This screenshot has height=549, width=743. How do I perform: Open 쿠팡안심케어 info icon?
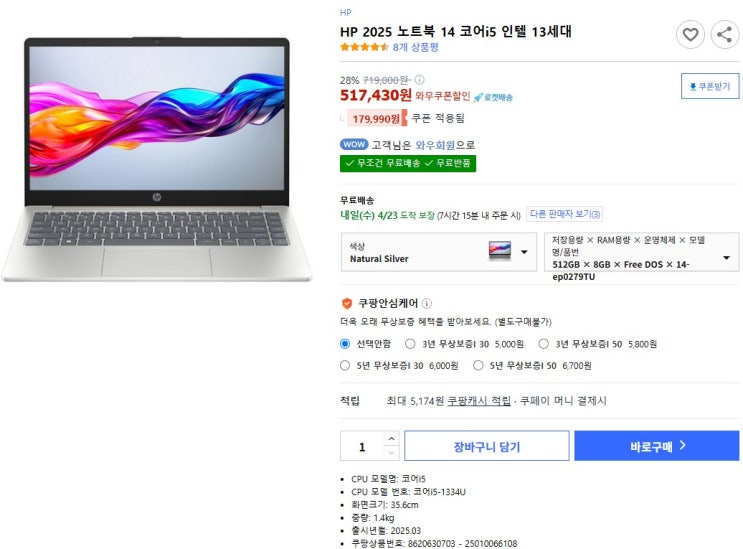pos(426,303)
